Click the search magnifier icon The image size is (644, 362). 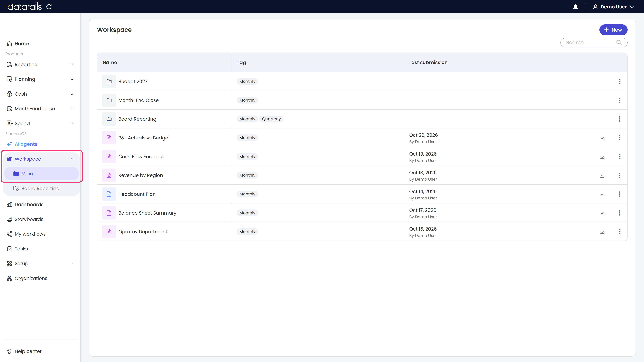[x=619, y=42]
